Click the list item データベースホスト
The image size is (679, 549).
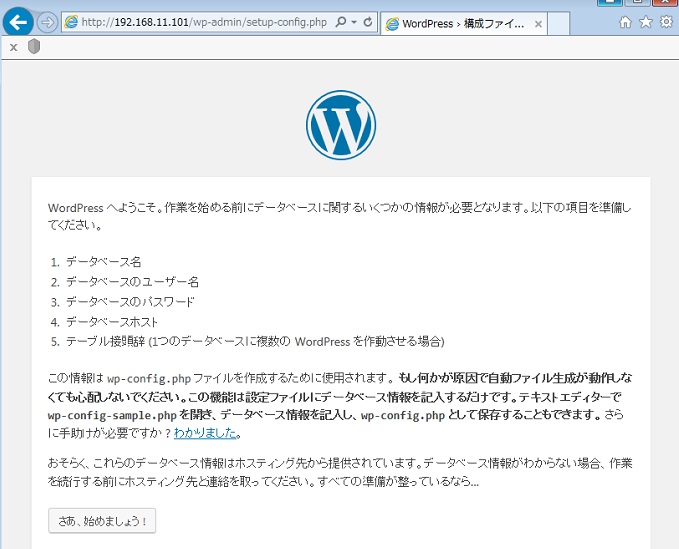pyautogui.click(x=112, y=322)
